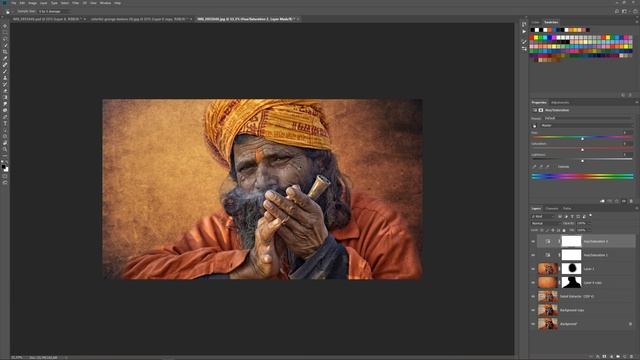This screenshot has height=360, width=640.
Task: Select the Dodge tool
Action: (x=5, y=110)
